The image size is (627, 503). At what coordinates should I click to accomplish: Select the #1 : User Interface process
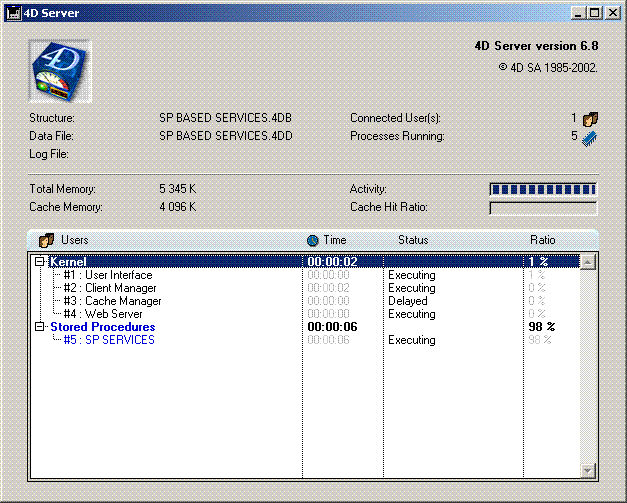107,275
